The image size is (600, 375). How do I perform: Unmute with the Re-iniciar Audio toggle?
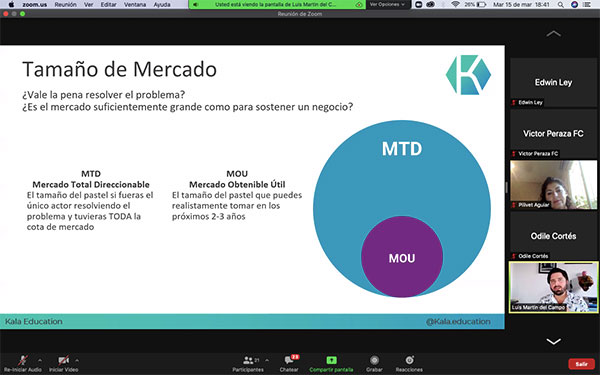tap(23, 364)
